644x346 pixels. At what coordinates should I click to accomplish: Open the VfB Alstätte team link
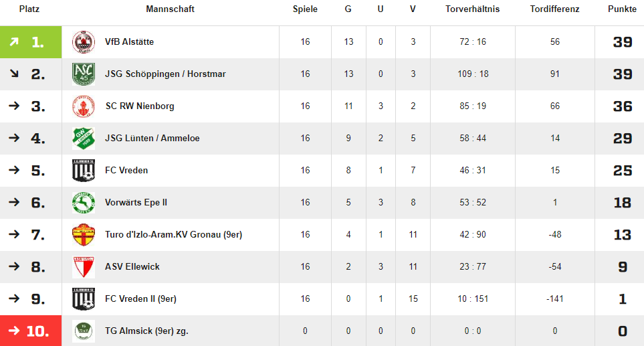click(x=129, y=42)
